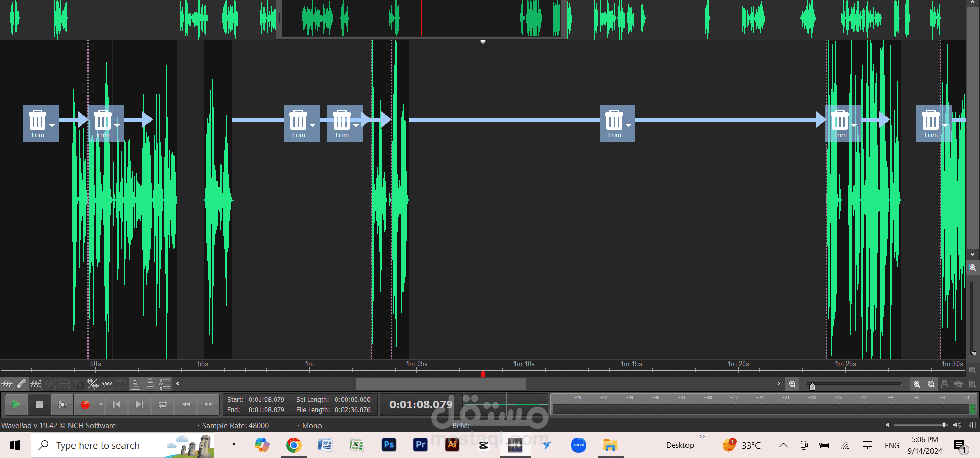Start playback with the green Play button
980x458 pixels.
[16, 404]
